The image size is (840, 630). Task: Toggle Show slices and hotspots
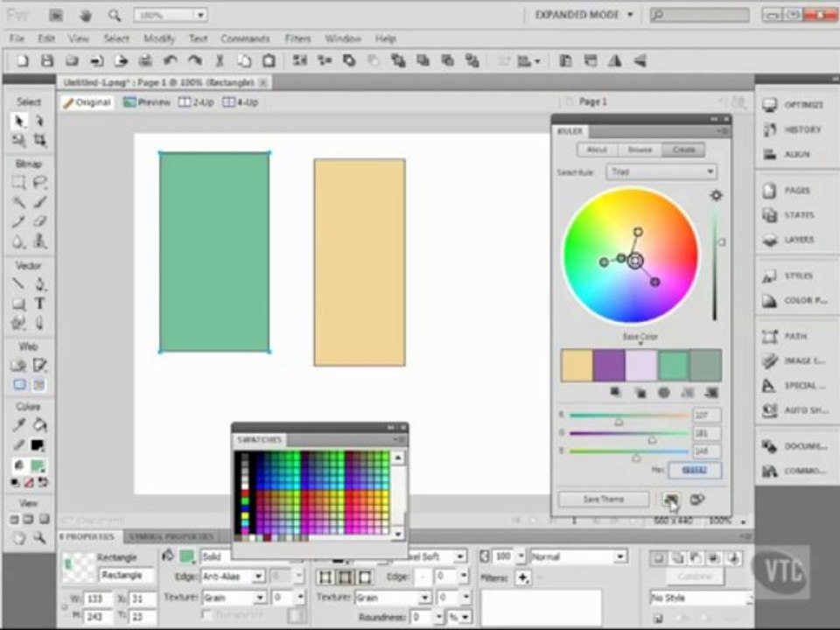[x=39, y=385]
